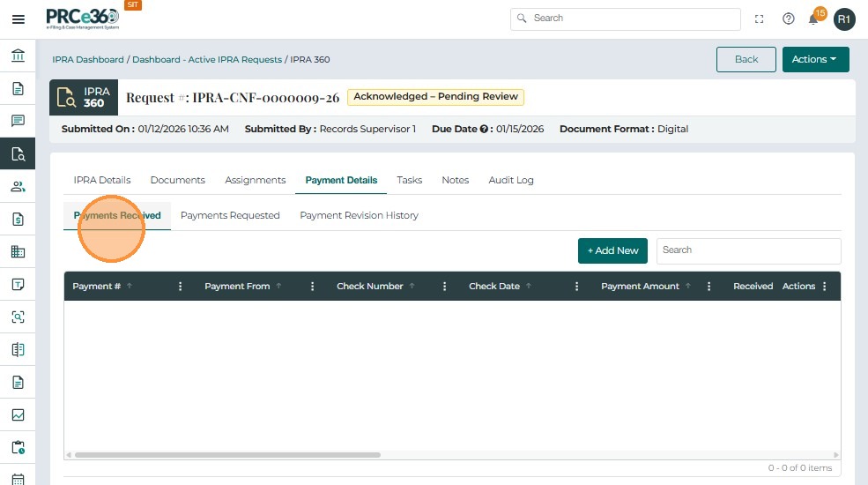Switch to the Notes tab

[455, 180]
